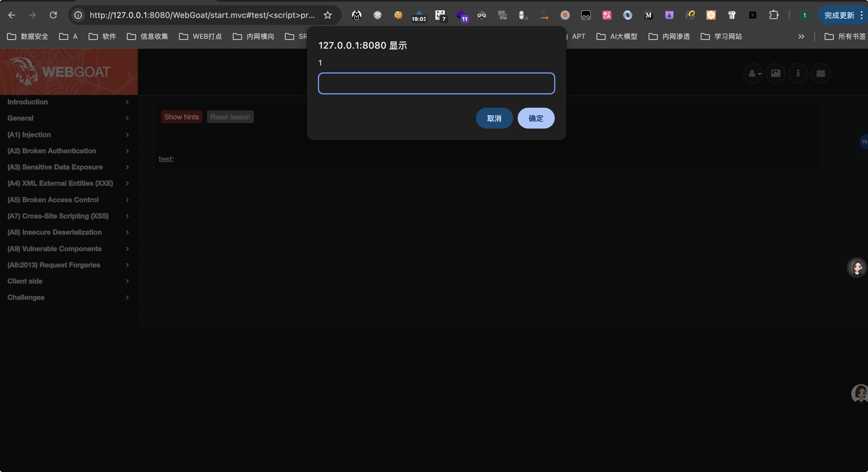Open the WebGoat about info icon

(798, 73)
